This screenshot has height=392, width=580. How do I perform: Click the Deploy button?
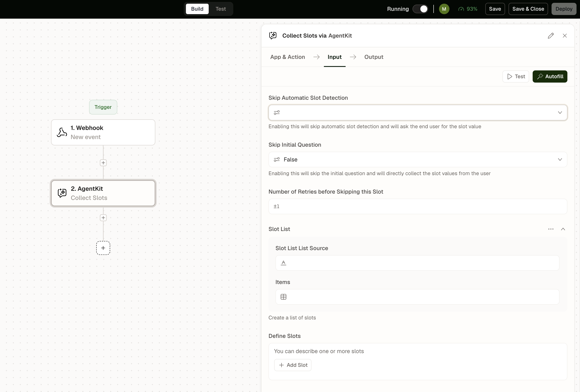(564, 9)
